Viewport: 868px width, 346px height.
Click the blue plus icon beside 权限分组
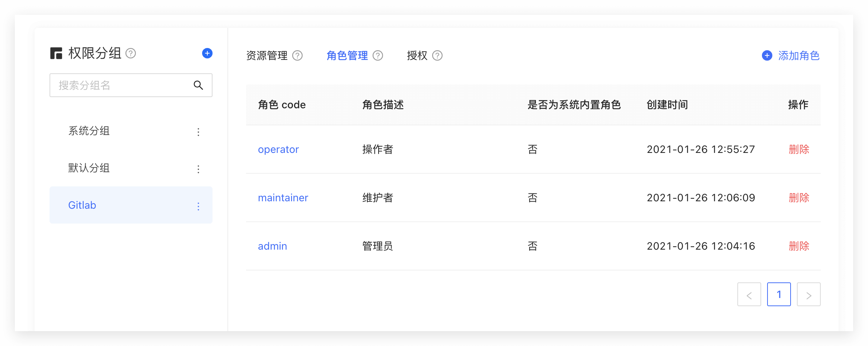207,53
